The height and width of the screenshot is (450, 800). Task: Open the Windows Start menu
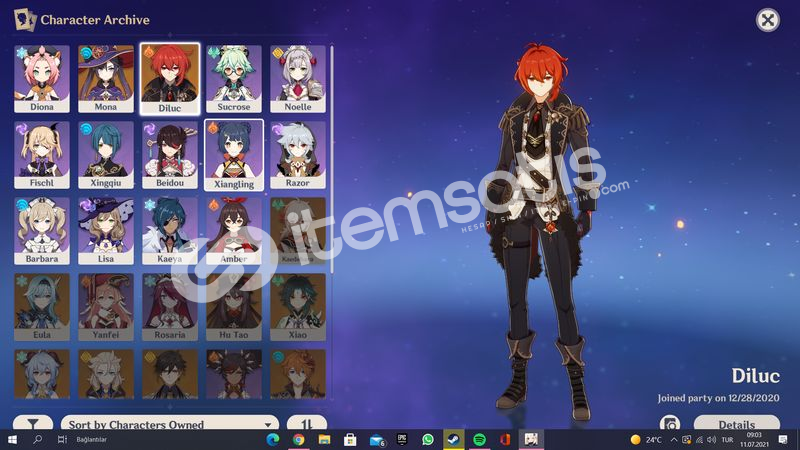pos(12,440)
